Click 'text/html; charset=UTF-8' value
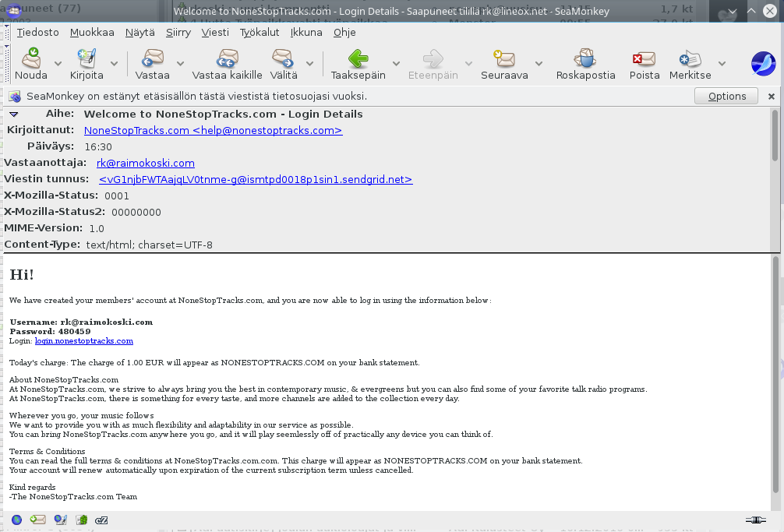The height and width of the screenshot is (532, 784). tap(149, 245)
